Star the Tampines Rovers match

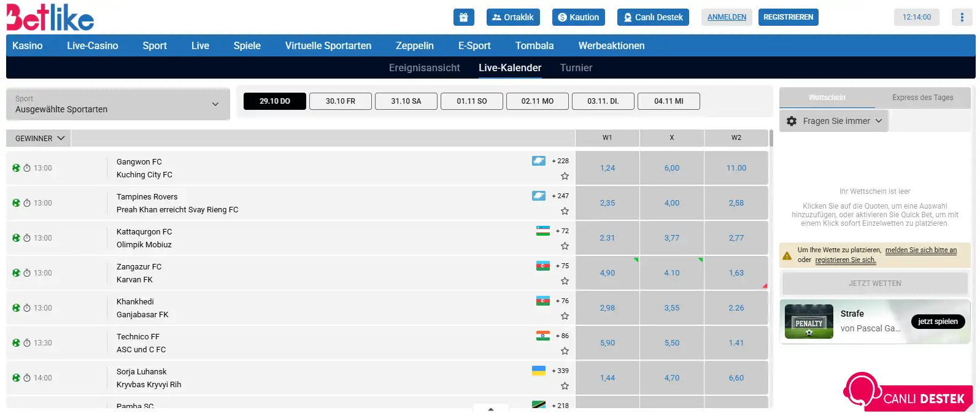pos(565,211)
